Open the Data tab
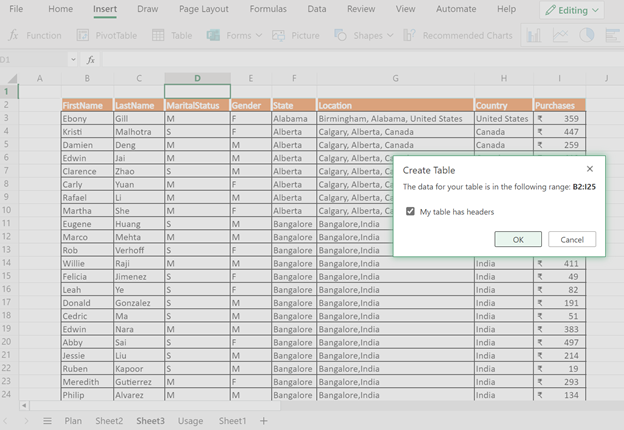624x430 pixels. [x=317, y=9]
